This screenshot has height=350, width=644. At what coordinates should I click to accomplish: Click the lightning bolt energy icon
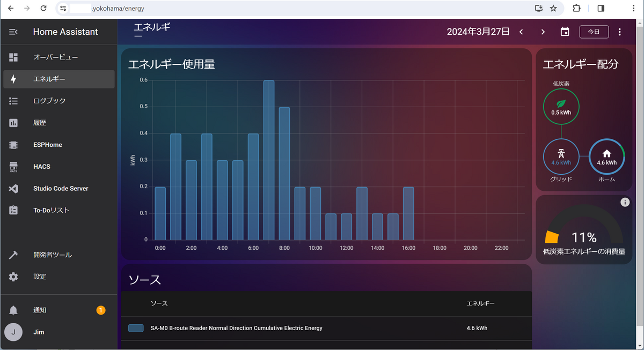click(x=13, y=79)
